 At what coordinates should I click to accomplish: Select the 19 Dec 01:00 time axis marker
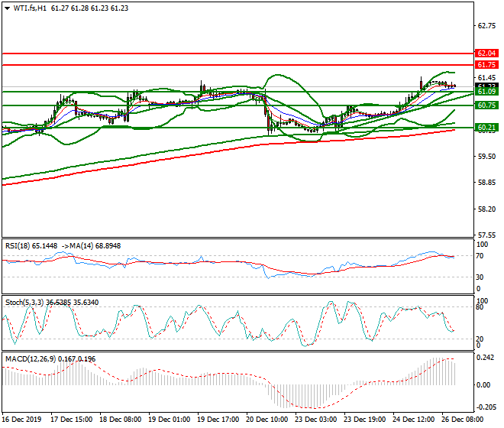point(169,420)
